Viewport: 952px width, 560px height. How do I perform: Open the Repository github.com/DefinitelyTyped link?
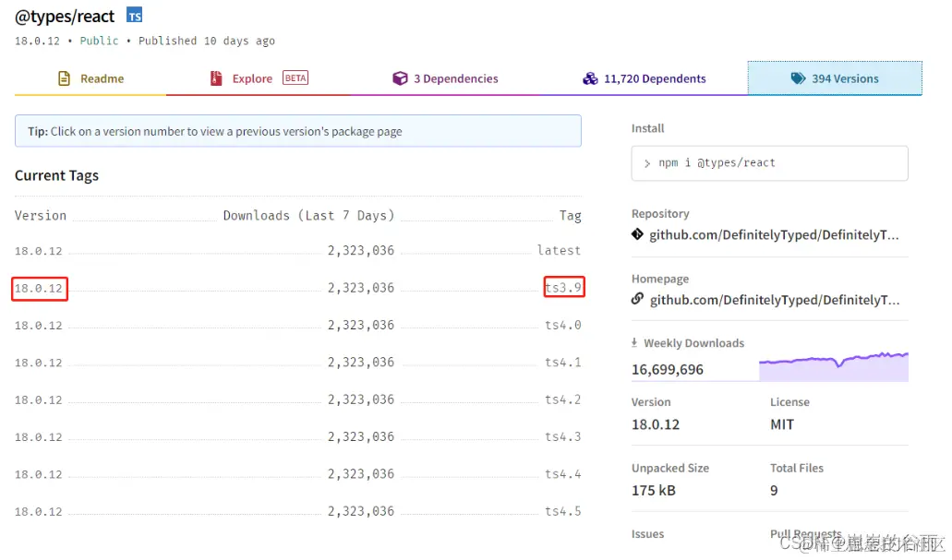click(x=774, y=235)
